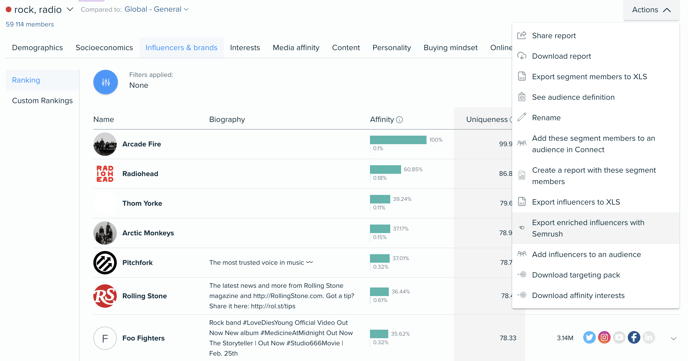Select Custom Rankings in the sidebar
Image resolution: width=688 pixels, height=361 pixels.
coord(43,100)
